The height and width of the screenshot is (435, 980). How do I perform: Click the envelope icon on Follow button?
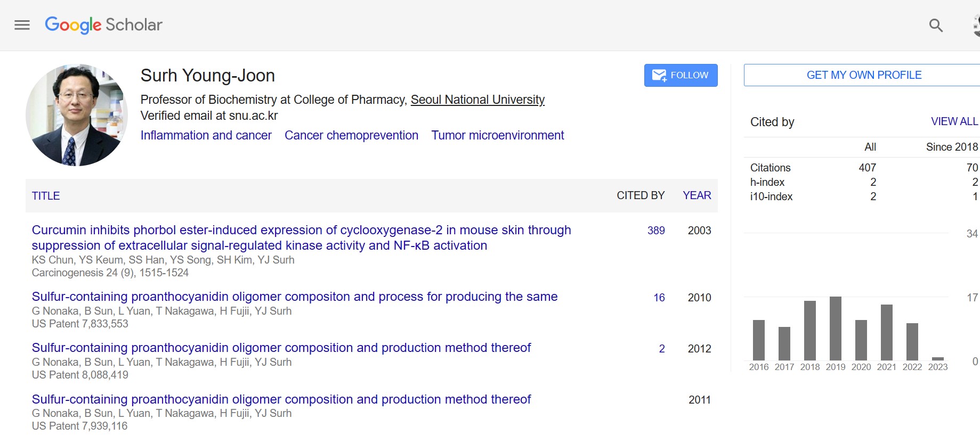pyautogui.click(x=659, y=75)
